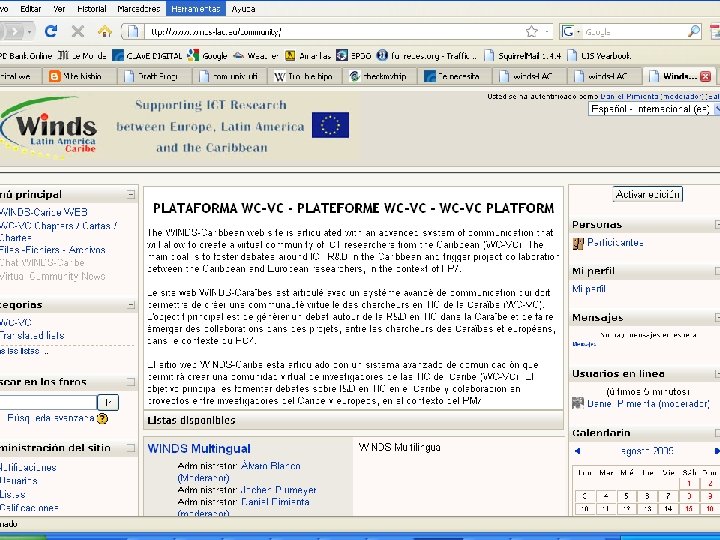Viewport: 720px width, 540px height.
Task: Open the Ver menu
Action: tap(59, 9)
